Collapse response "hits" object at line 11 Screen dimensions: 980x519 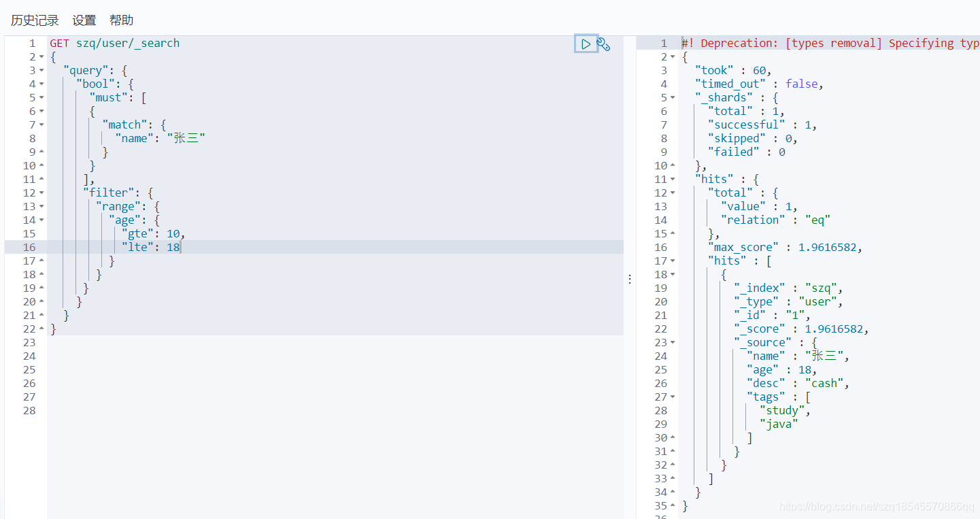point(673,180)
